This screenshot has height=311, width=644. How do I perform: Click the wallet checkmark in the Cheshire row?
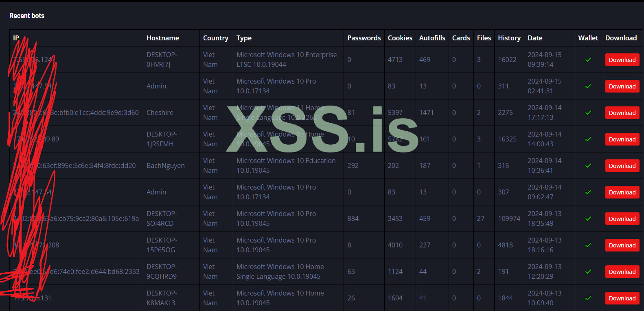[588, 112]
